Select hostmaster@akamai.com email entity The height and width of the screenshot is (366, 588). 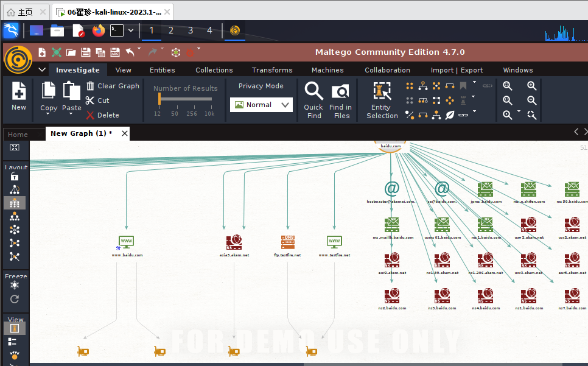coord(391,192)
